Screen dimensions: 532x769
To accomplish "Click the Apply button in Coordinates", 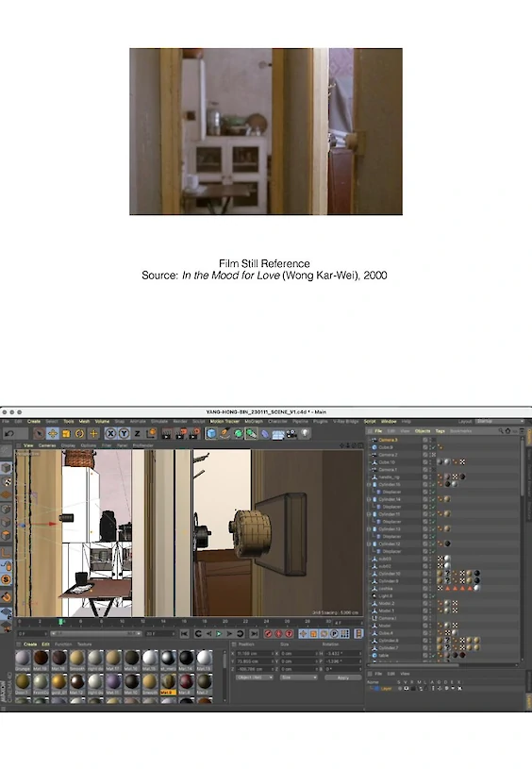I will tap(342, 677).
